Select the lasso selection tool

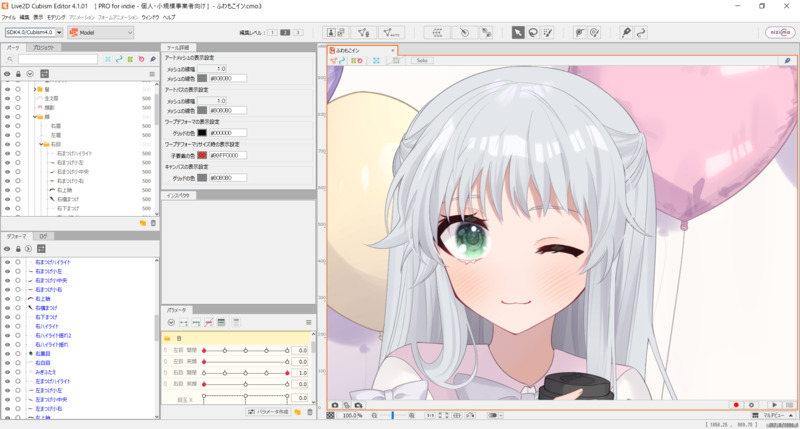click(x=533, y=33)
